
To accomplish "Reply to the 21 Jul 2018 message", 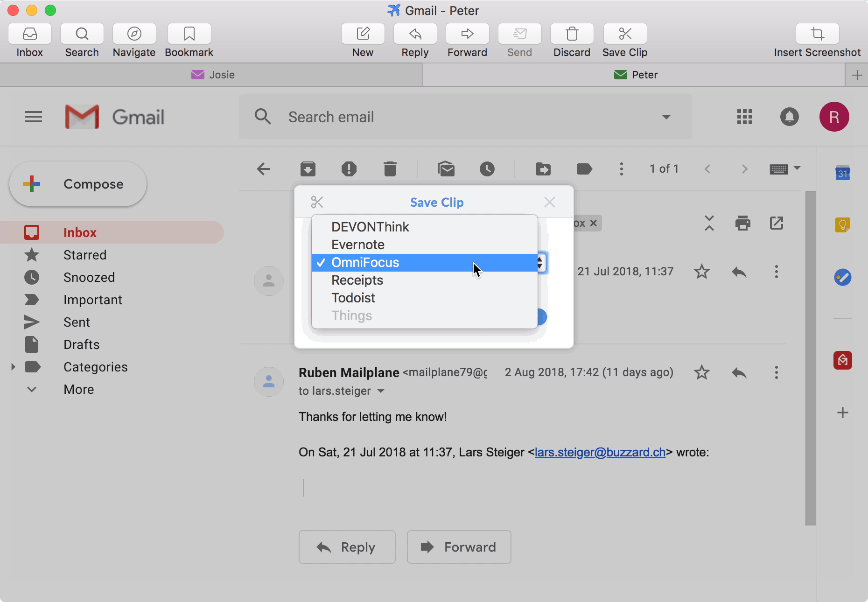I will pyautogui.click(x=739, y=272).
